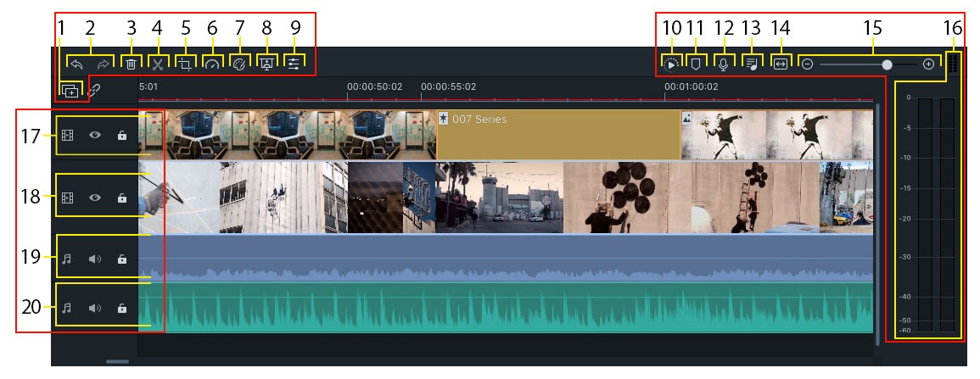980x379 pixels.
Task: Select the flower thrower graffiti clip
Action: tap(776, 135)
